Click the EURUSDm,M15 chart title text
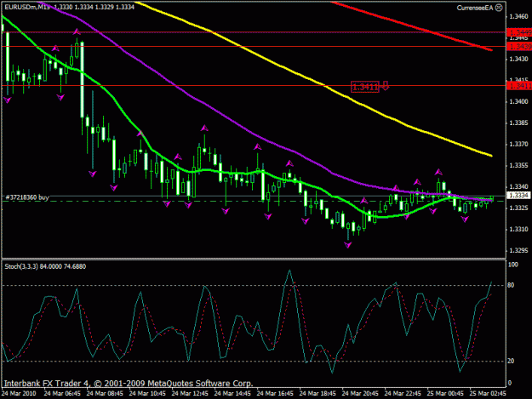The height and width of the screenshot is (399, 532). click(26, 7)
